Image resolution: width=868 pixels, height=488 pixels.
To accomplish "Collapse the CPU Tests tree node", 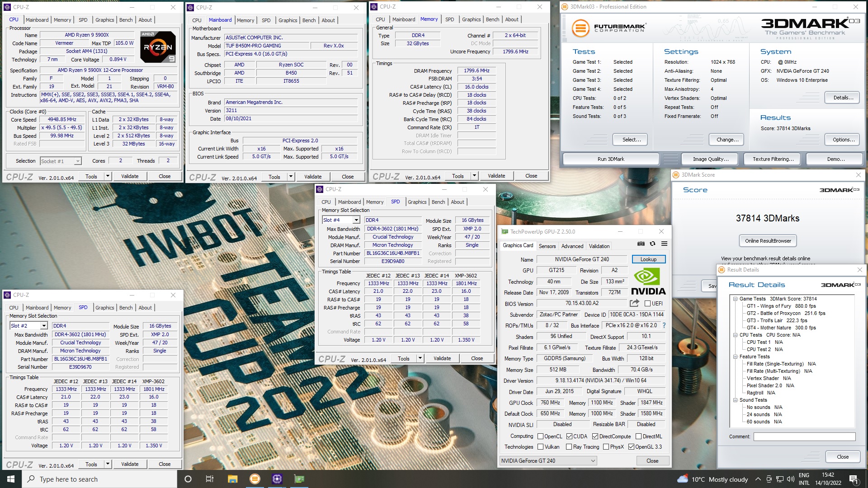I will tap(735, 335).
